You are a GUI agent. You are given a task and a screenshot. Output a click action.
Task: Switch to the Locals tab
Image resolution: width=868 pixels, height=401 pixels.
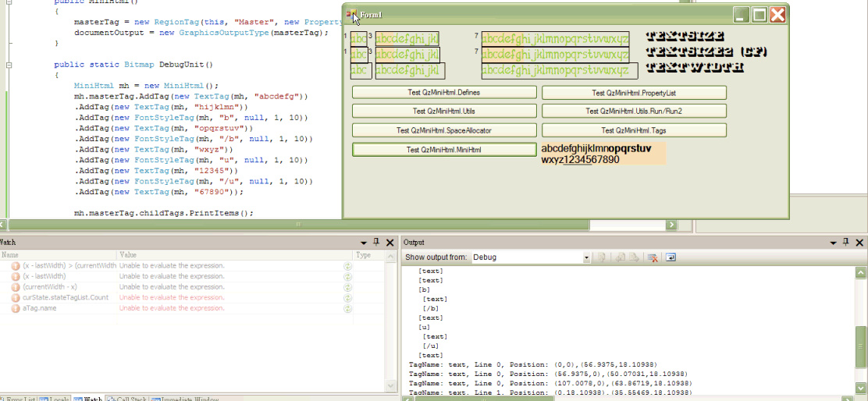(55, 399)
